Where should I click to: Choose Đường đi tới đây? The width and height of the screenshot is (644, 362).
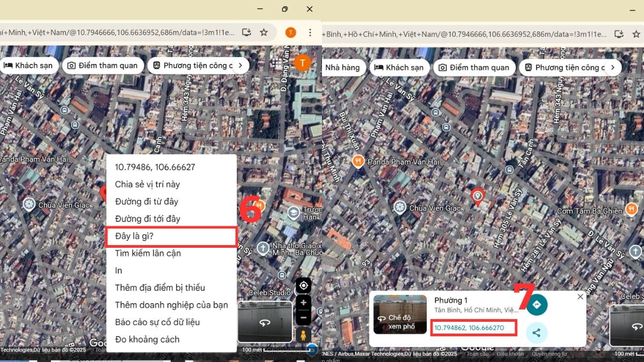(x=171, y=219)
